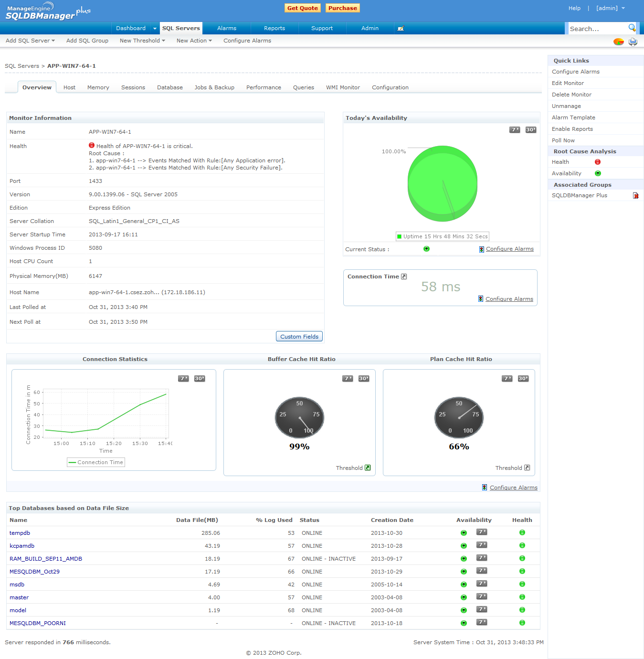Open the New Threshold dropdown
Screen dimensions: 644x659
(142, 41)
